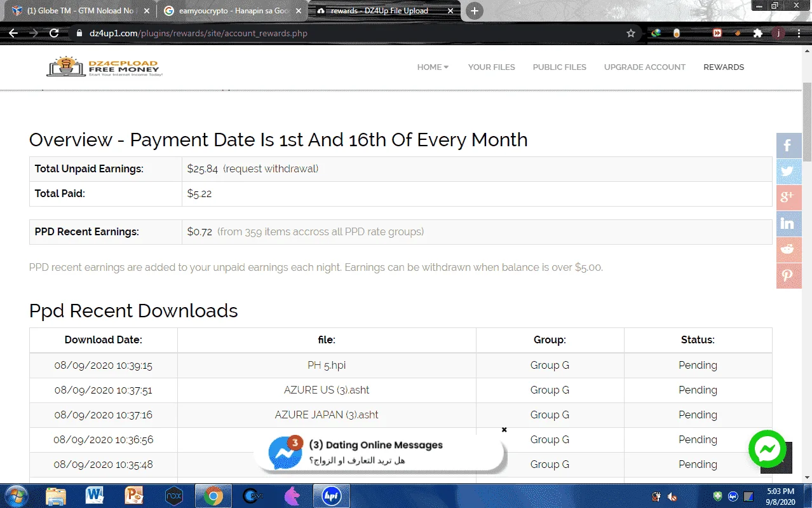Open the Windows Start button
Image resolution: width=812 pixels, height=508 pixels.
click(x=15, y=496)
